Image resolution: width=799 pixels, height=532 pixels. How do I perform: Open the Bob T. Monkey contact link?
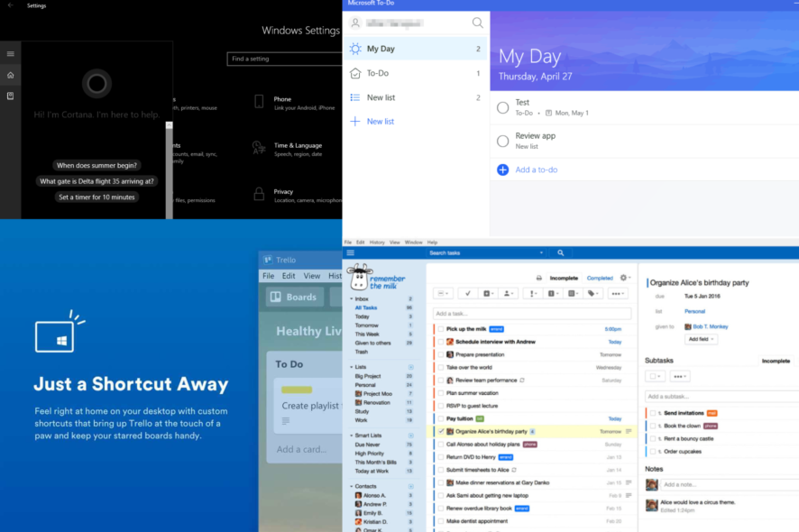(x=711, y=326)
